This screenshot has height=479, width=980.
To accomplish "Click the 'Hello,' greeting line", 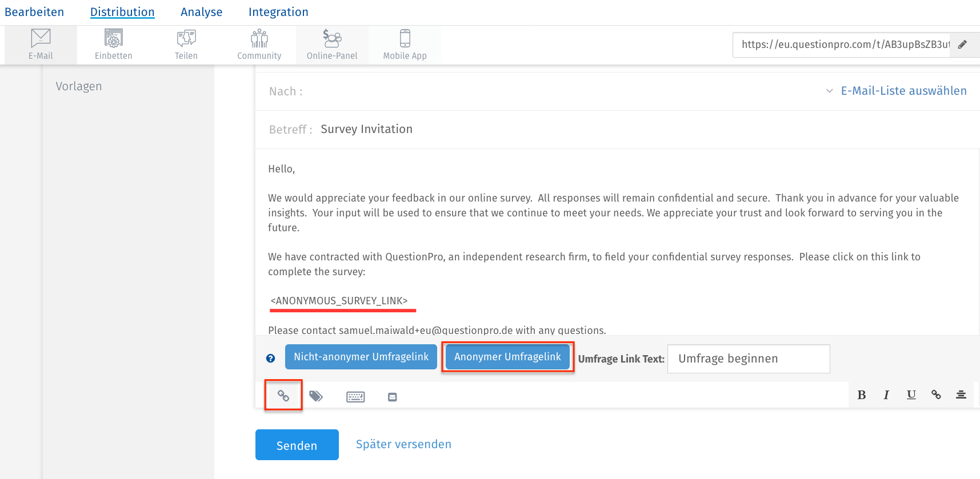I will pos(282,169).
